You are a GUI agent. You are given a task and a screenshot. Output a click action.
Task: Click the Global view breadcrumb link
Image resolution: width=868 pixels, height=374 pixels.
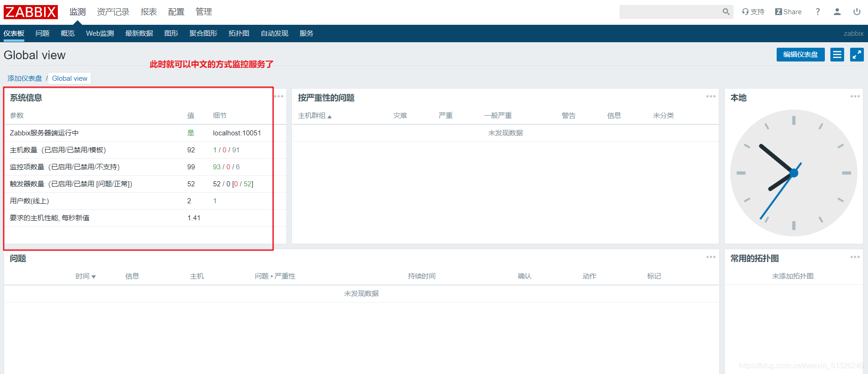click(x=70, y=78)
